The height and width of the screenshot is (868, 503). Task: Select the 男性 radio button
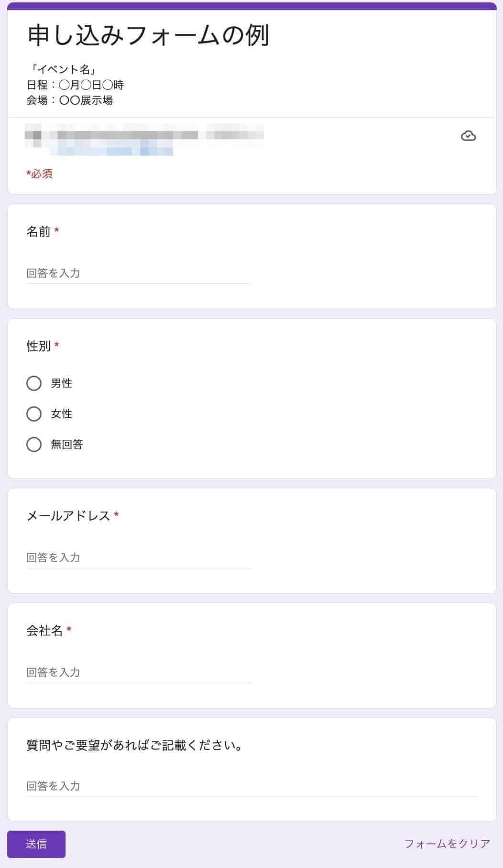pos(34,382)
